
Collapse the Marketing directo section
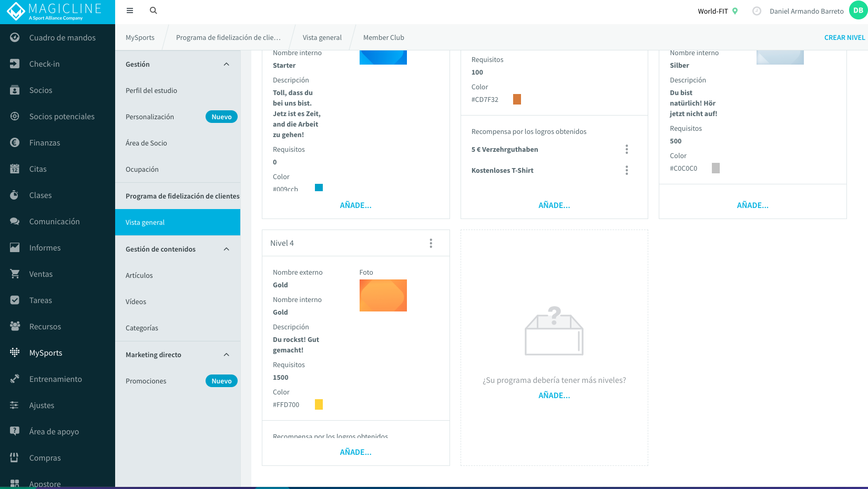coord(227,355)
